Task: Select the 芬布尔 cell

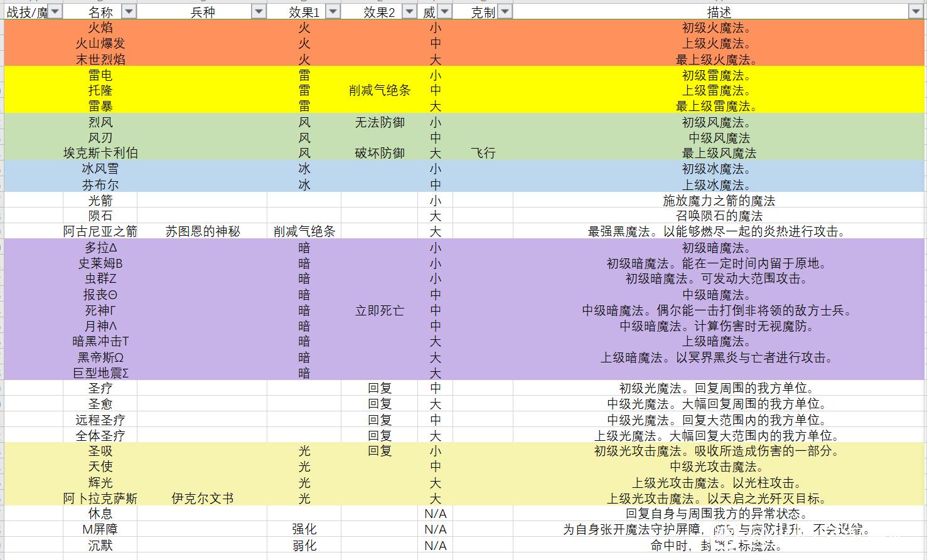Action: pyautogui.click(x=100, y=185)
